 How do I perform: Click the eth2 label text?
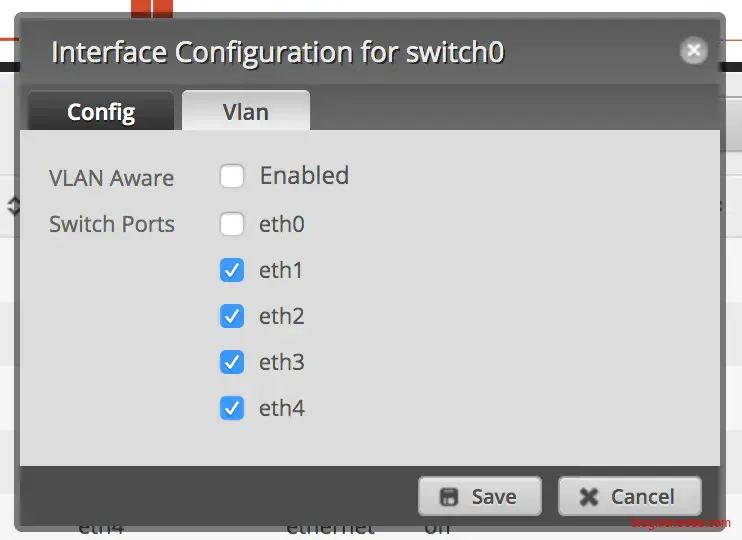[x=281, y=316]
